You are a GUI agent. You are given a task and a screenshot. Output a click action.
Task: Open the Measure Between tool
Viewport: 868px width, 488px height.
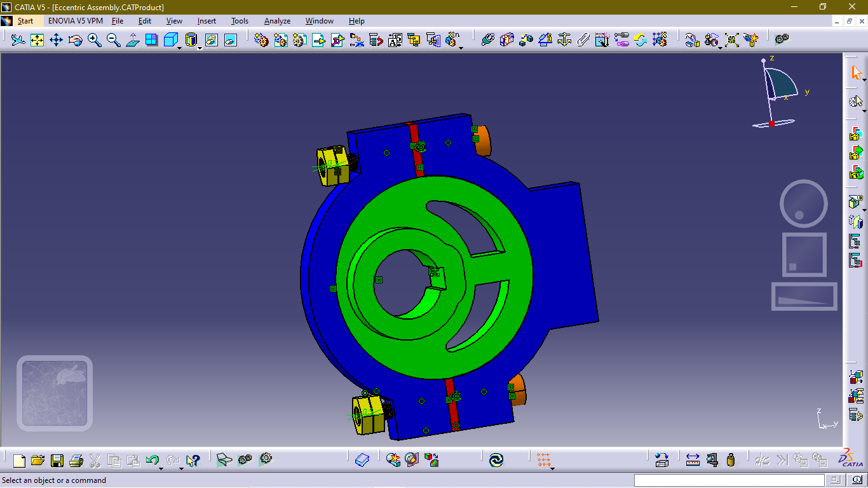(x=693, y=459)
